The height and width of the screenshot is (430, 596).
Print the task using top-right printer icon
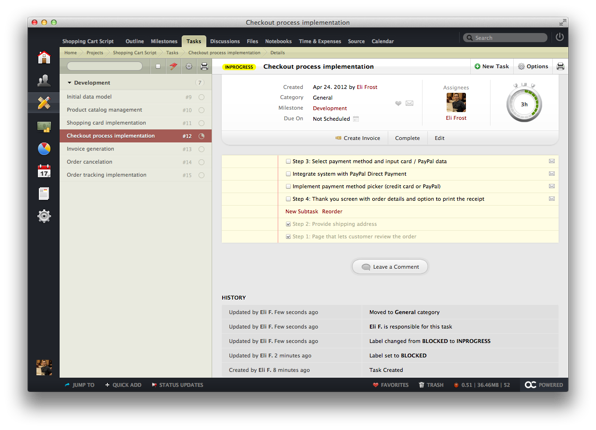(560, 67)
